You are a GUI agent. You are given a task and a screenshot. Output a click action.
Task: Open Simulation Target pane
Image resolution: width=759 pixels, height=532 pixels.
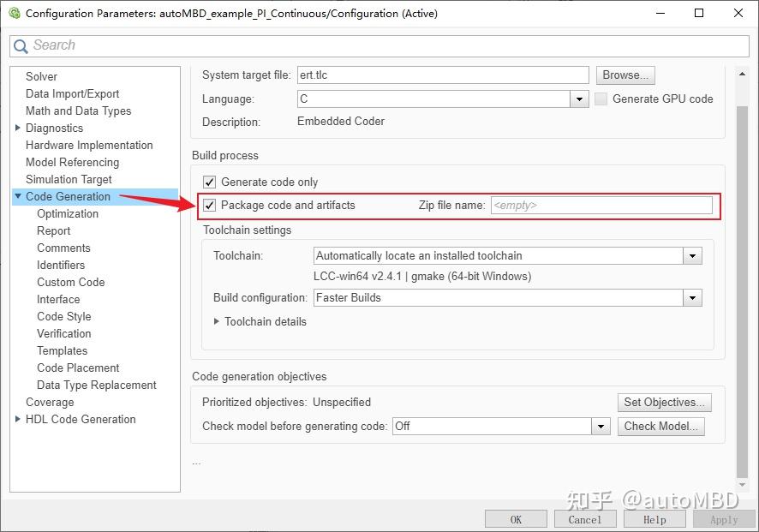(69, 179)
